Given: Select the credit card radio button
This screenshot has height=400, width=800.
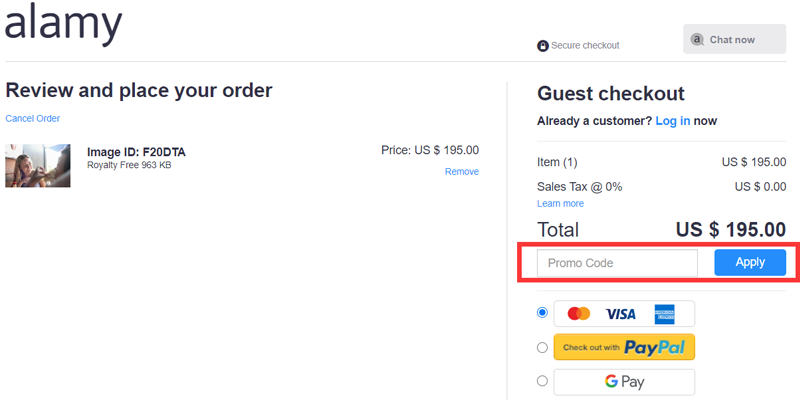Looking at the screenshot, I should tap(543, 313).
